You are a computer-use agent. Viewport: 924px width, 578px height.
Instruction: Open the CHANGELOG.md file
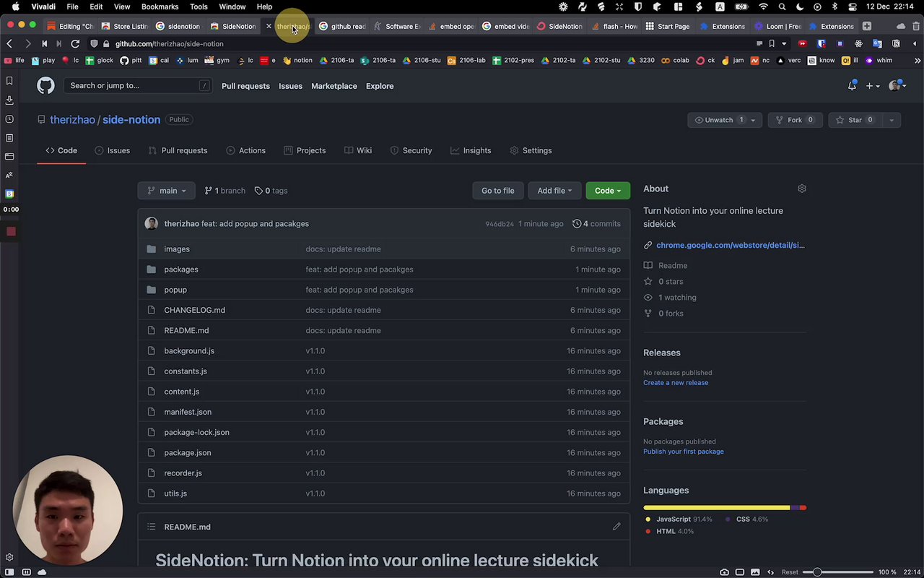[x=195, y=310]
